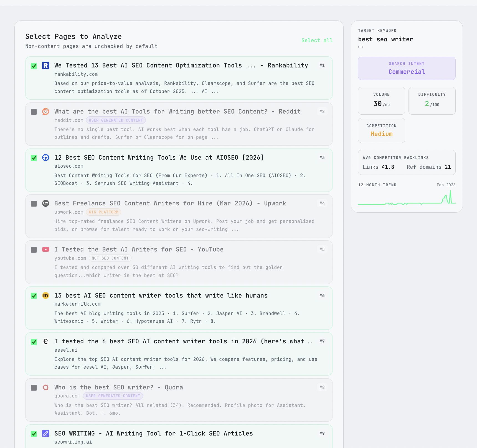This screenshot has width=477, height=448.
Task: Click the Search Intent Commercial card
Action: [x=407, y=68]
